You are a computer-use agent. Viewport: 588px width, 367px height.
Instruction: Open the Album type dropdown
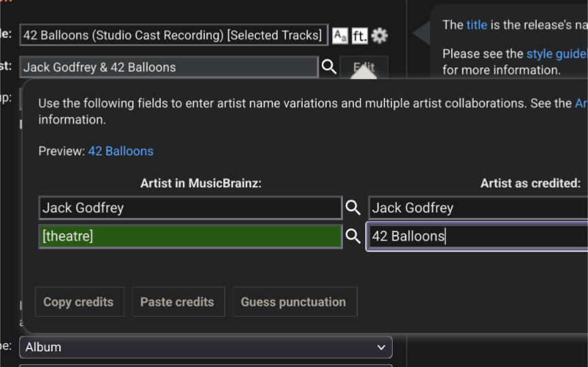coord(206,347)
